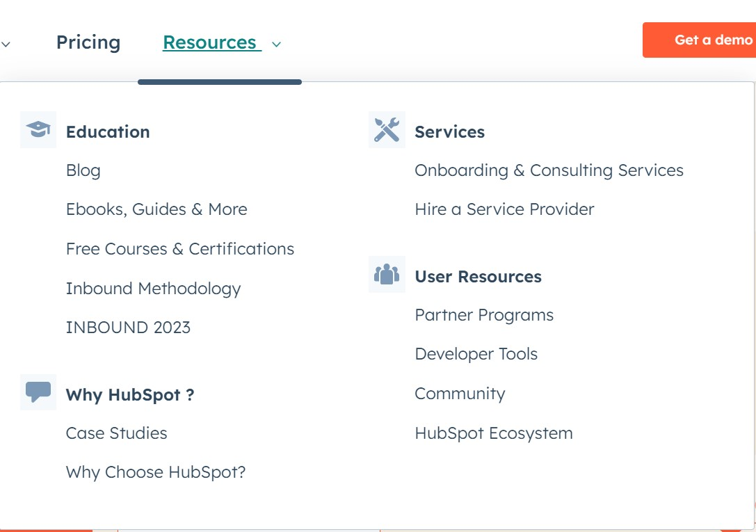Click the Why HubSpot speech bubble icon

38,392
